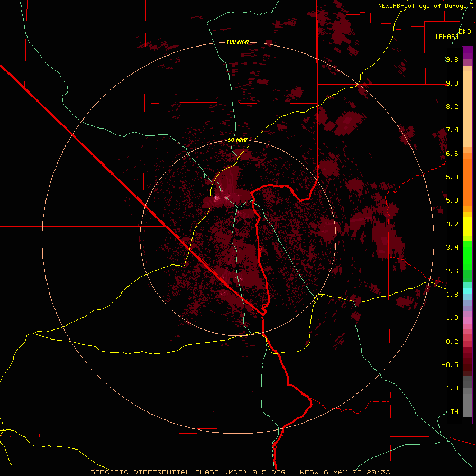
Task: Click the 2.6 value on the color scale
Action: [452, 271]
